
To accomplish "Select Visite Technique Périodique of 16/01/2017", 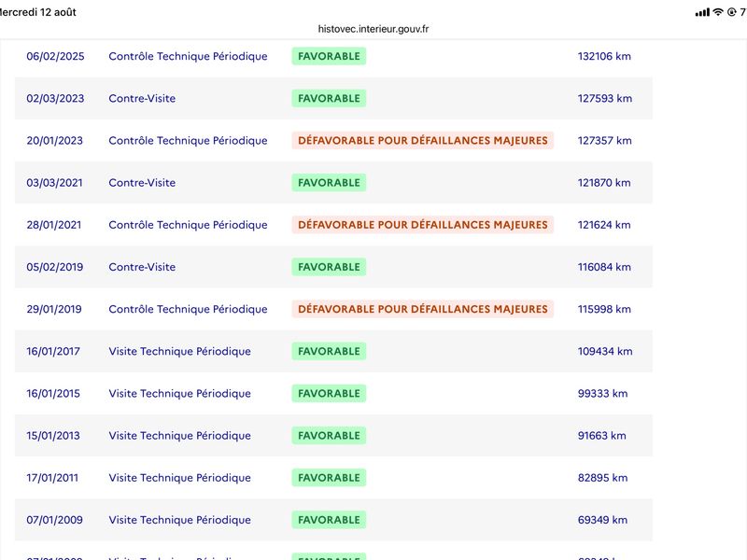I will click(179, 352).
